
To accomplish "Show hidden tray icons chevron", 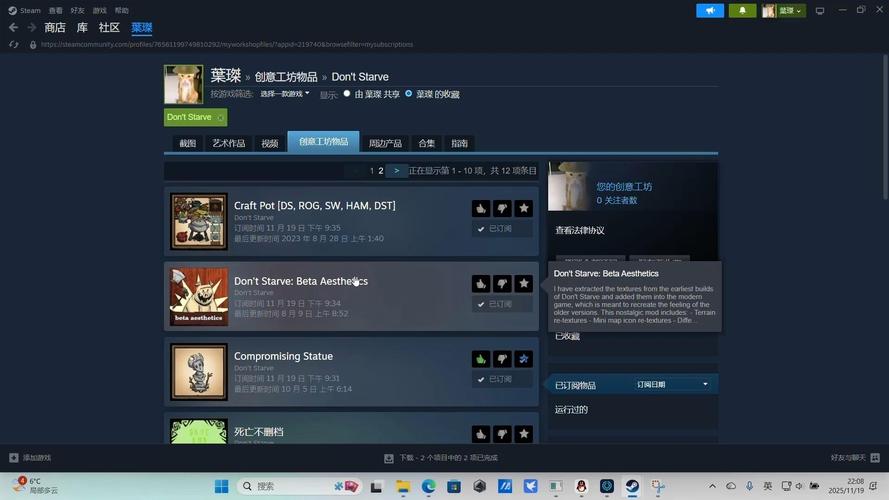I will (x=712, y=486).
